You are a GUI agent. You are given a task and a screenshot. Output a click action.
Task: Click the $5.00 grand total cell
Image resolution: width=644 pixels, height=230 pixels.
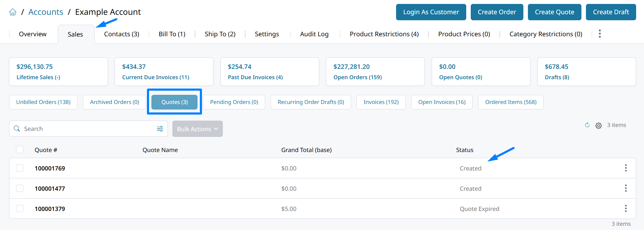pyautogui.click(x=289, y=209)
